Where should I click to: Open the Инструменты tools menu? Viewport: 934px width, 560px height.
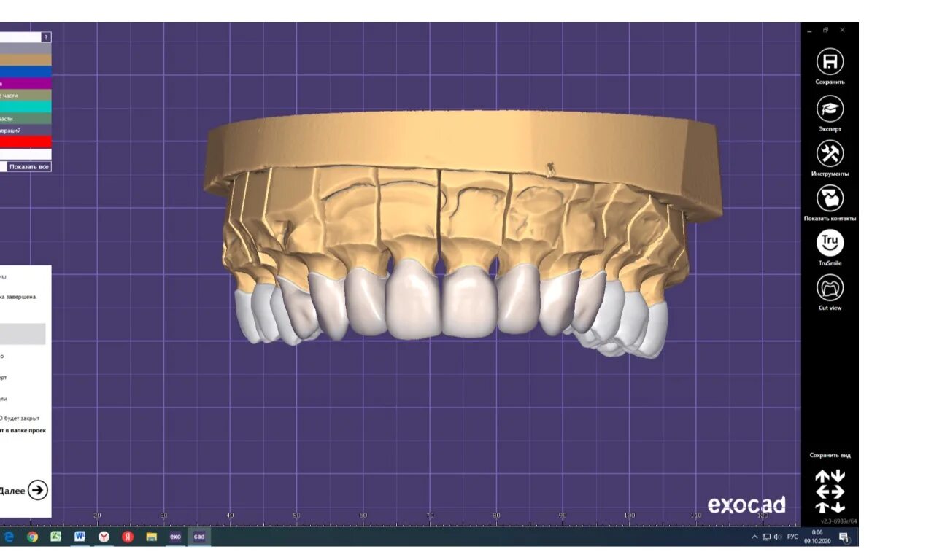(x=830, y=154)
